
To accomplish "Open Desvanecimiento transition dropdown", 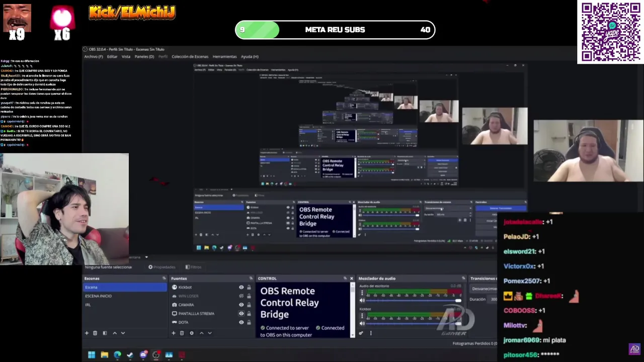I will (x=484, y=289).
